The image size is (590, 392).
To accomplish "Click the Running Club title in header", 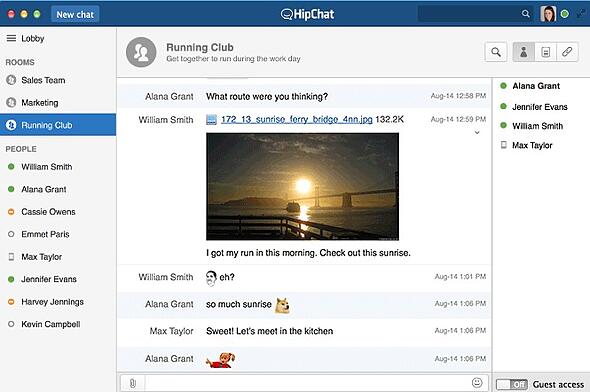I will click(x=200, y=47).
